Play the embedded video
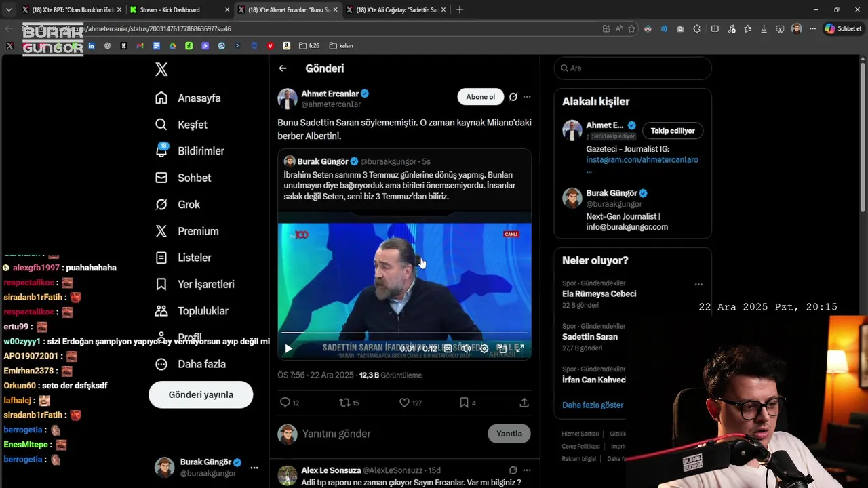The width and height of the screenshot is (868, 488). pos(288,348)
